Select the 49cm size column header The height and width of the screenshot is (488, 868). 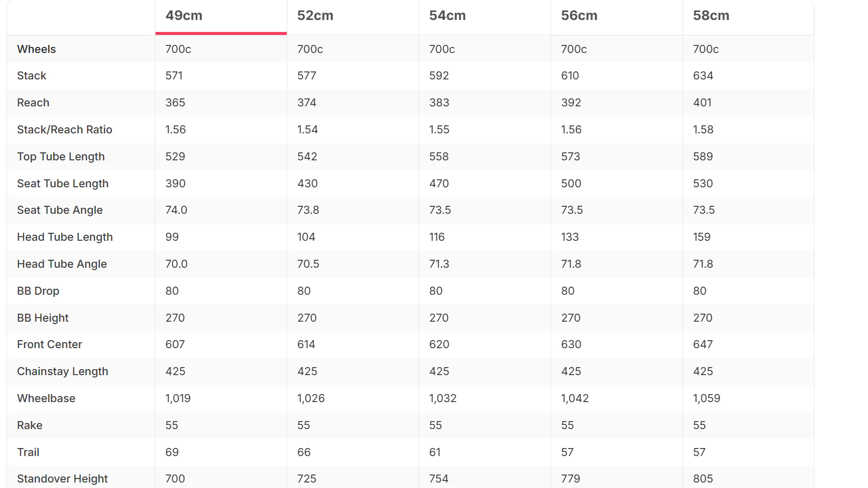(x=184, y=15)
